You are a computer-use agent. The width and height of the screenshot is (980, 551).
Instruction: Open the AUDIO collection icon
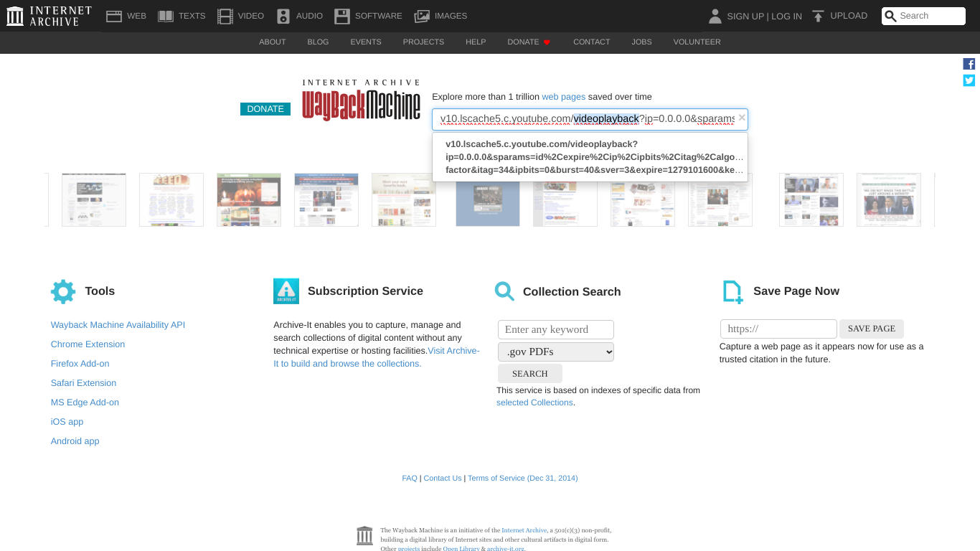pos(282,15)
